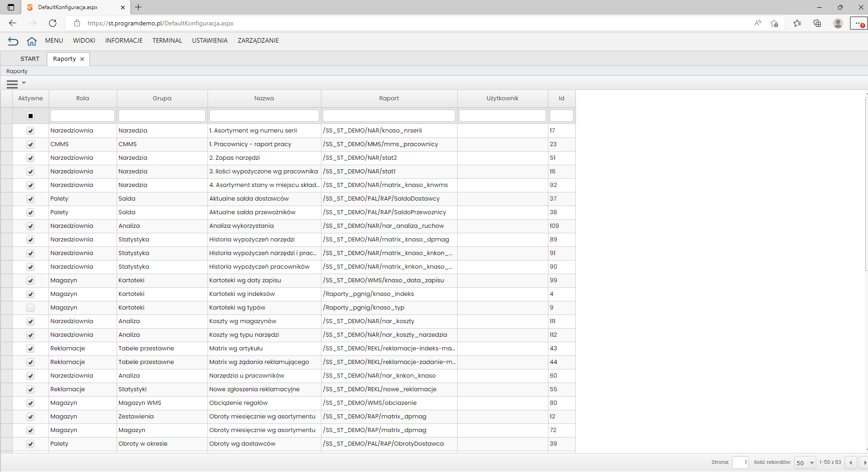
Task: Click the Użytkownik column header
Action: pyautogui.click(x=503, y=98)
